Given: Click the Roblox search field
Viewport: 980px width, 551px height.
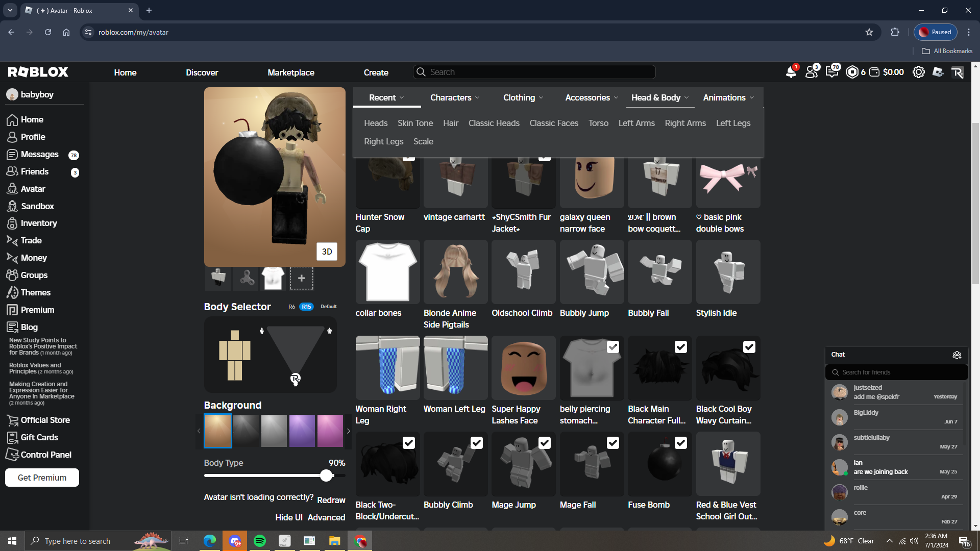Looking at the screenshot, I should pos(534,72).
